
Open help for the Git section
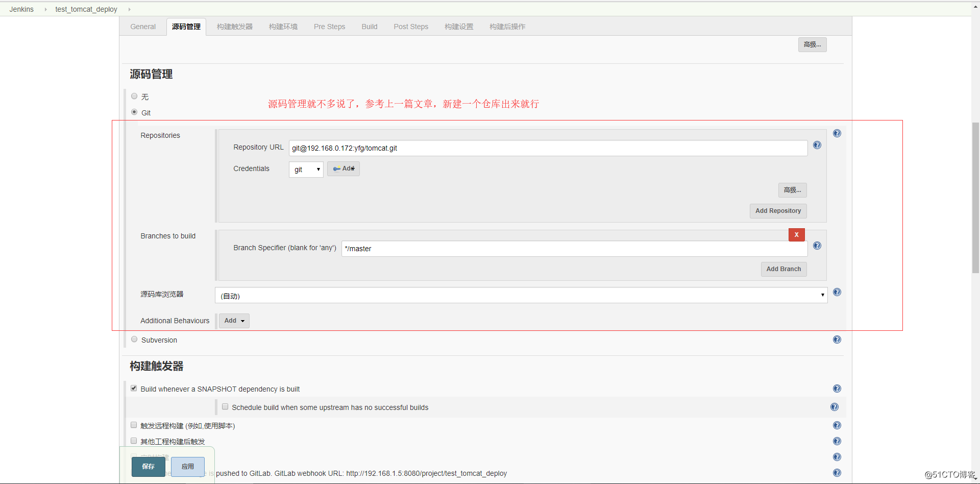tap(837, 133)
